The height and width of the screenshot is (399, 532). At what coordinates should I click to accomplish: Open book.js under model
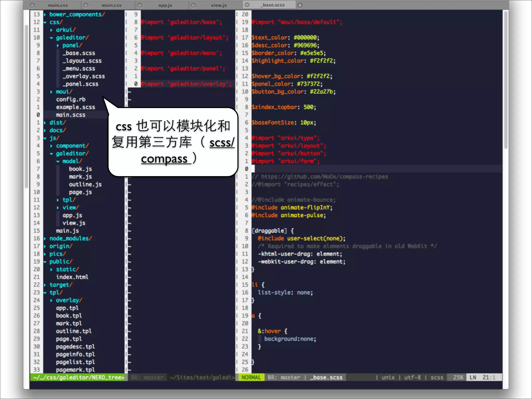(81, 169)
